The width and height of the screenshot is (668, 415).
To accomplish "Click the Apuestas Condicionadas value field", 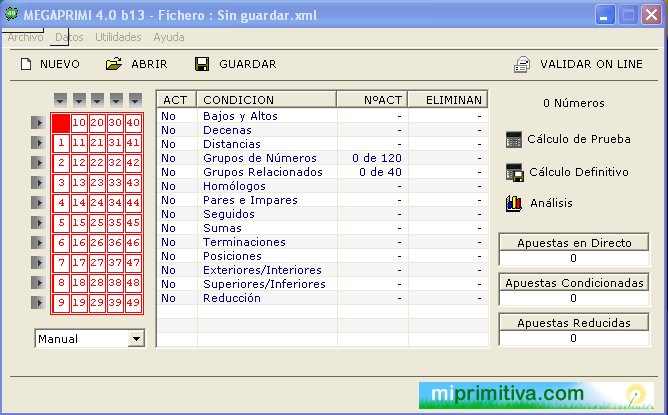I will (x=574, y=298).
